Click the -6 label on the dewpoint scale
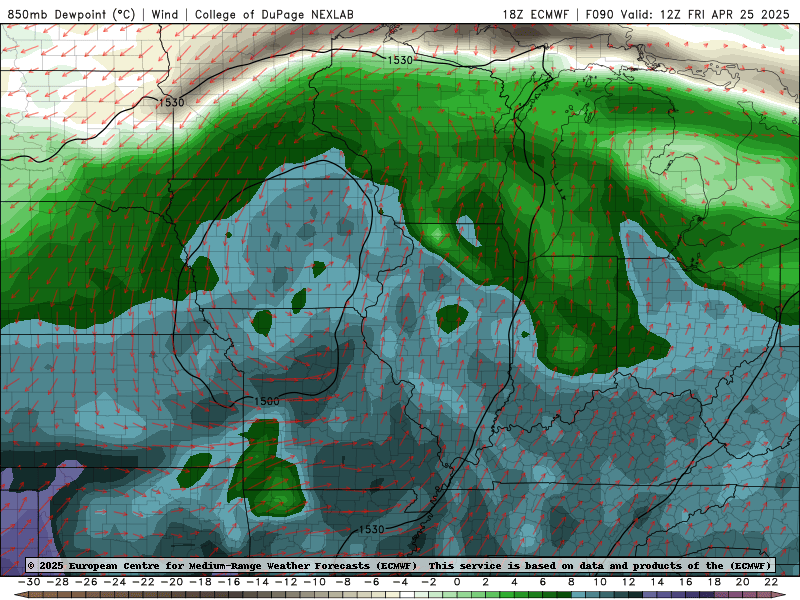800x600 pixels. 371,582
